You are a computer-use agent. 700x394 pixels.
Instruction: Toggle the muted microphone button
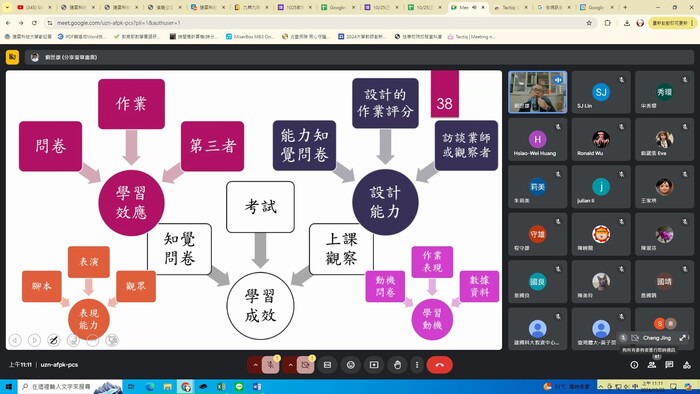(x=271, y=365)
